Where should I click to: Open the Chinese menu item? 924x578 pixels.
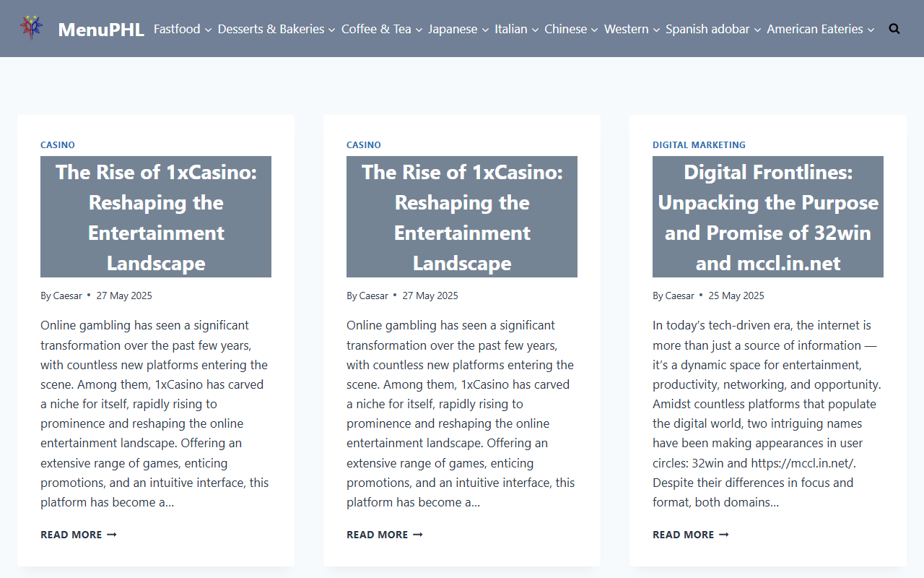(566, 29)
